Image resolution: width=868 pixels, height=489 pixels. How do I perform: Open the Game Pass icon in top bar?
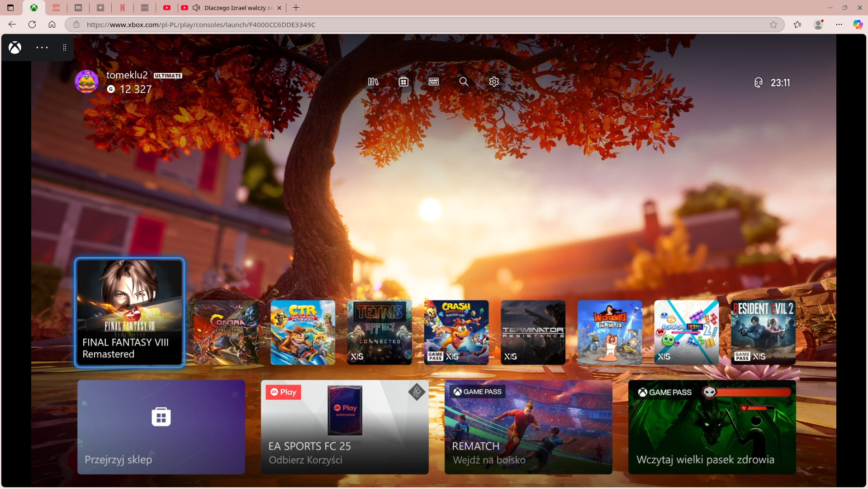coord(433,82)
